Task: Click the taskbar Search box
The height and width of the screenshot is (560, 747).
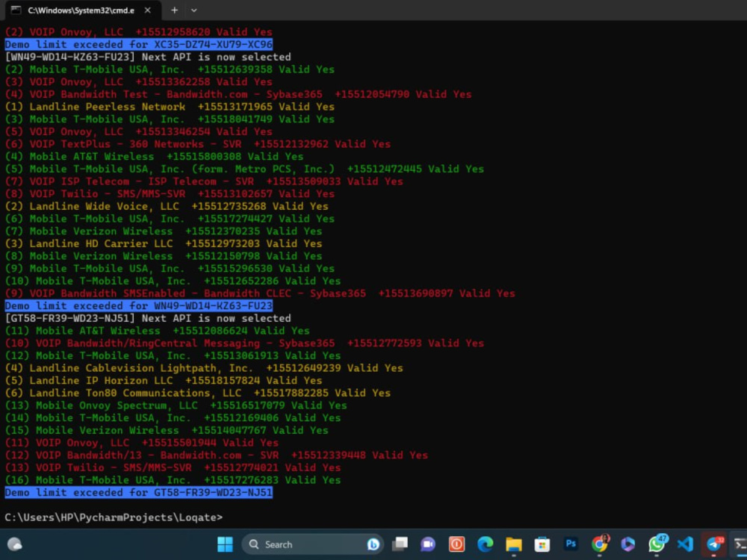Action: click(312, 544)
